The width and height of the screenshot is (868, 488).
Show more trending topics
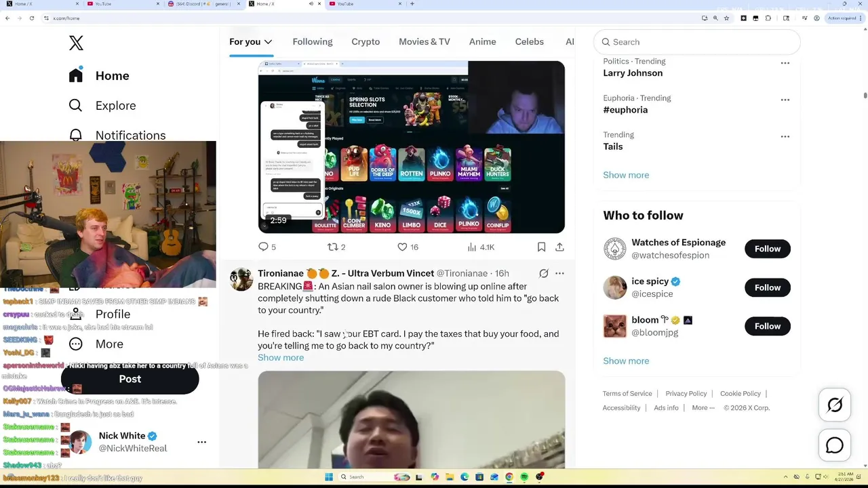click(626, 175)
